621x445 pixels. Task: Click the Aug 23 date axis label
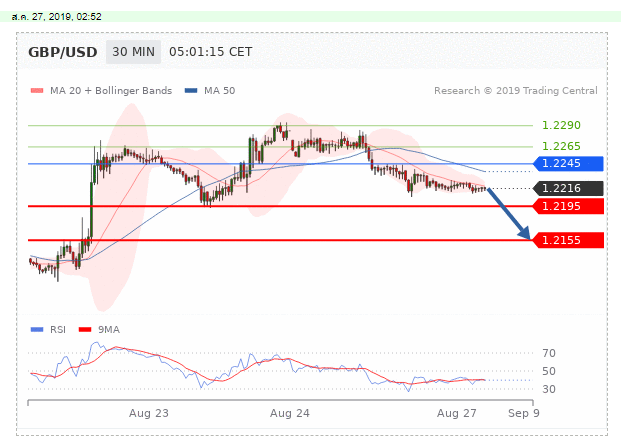[149, 413]
